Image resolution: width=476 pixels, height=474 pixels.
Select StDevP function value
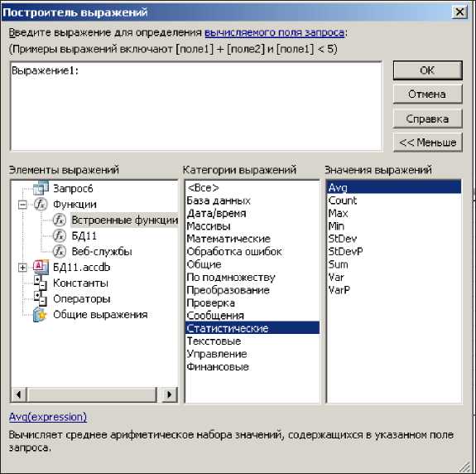pyautogui.click(x=394, y=251)
